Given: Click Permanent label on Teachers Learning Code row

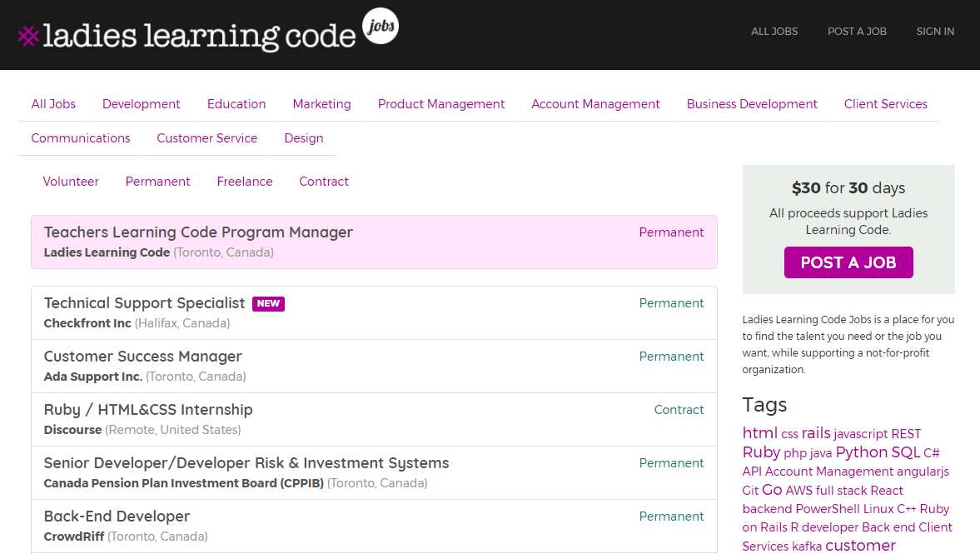Looking at the screenshot, I should pyautogui.click(x=671, y=232).
